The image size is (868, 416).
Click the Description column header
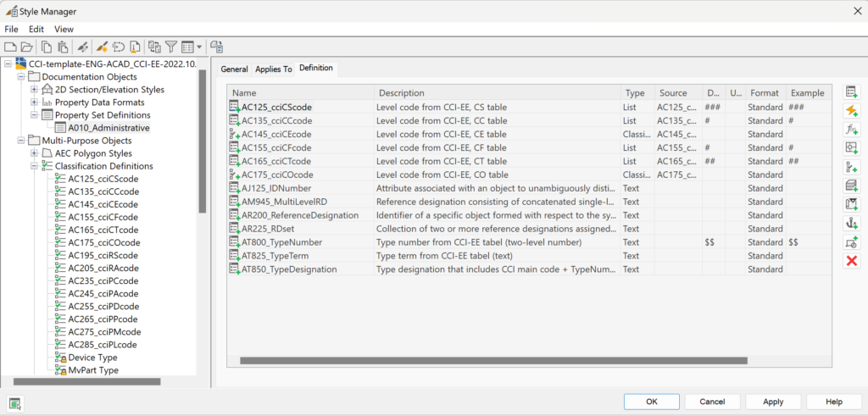click(x=498, y=93)
